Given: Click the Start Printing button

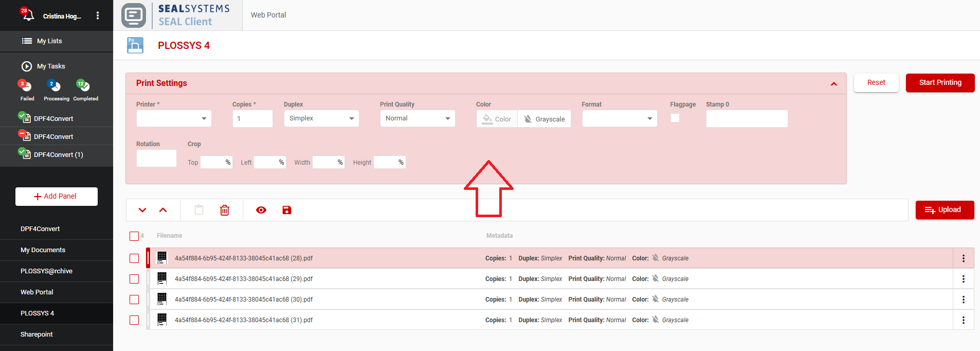Looking at the screenshot, I should 940,83.
